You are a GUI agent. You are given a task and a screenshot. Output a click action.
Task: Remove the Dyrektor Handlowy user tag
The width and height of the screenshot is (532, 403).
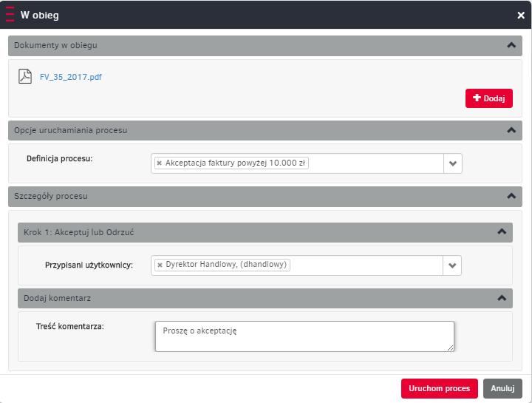pyautogui.click(x=160, y=265)
